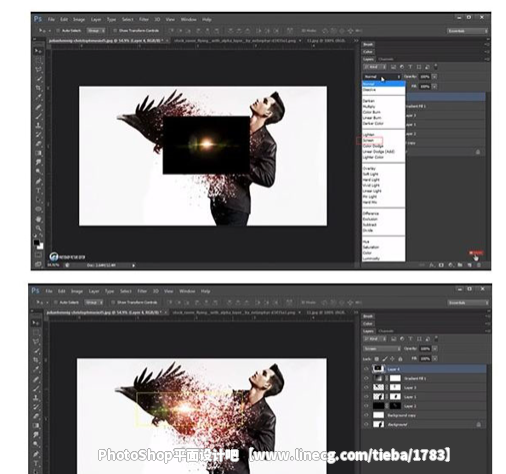The height and width of the screenshot is (474, 506).
Task: Choose Linear Dodge (Add) blend mode
Action: point(378,151)
